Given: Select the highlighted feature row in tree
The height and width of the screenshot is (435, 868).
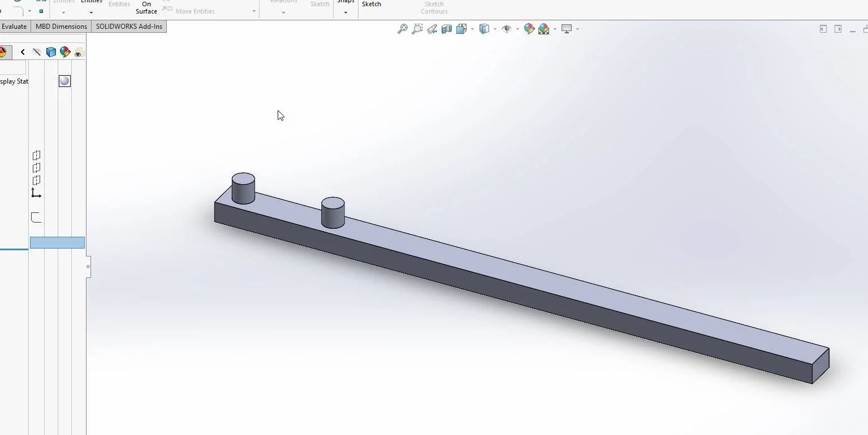Looking at the screenshot, I should [57, 242].
